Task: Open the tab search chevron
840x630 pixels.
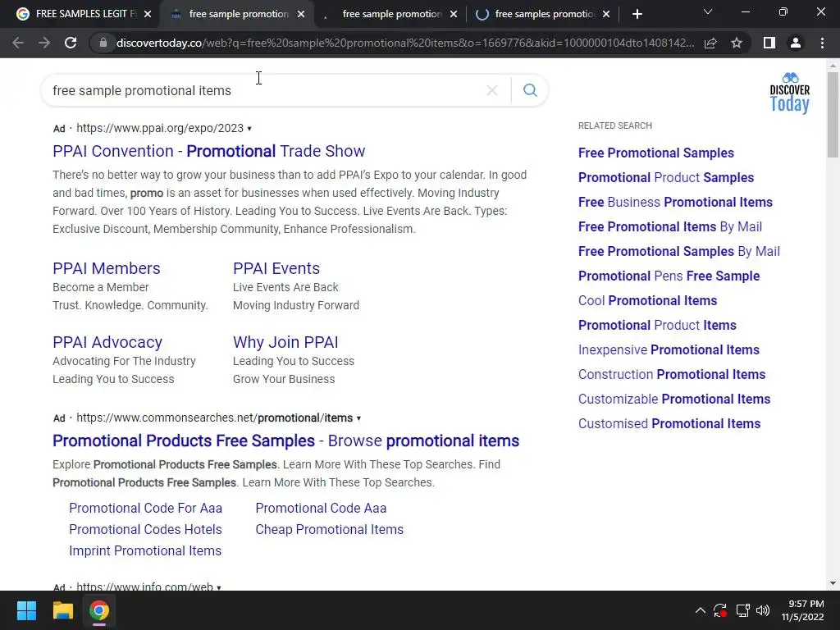Action: pos(708,11)
